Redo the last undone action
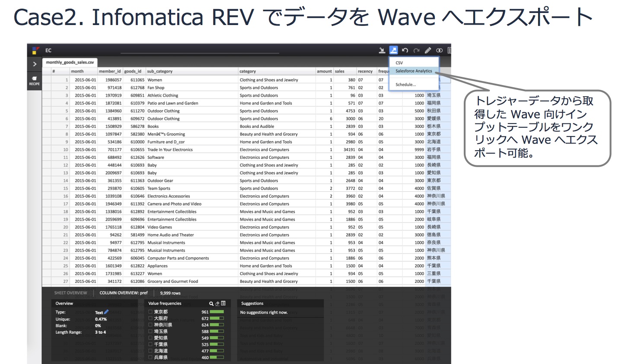622x364 pixels. 416,51
